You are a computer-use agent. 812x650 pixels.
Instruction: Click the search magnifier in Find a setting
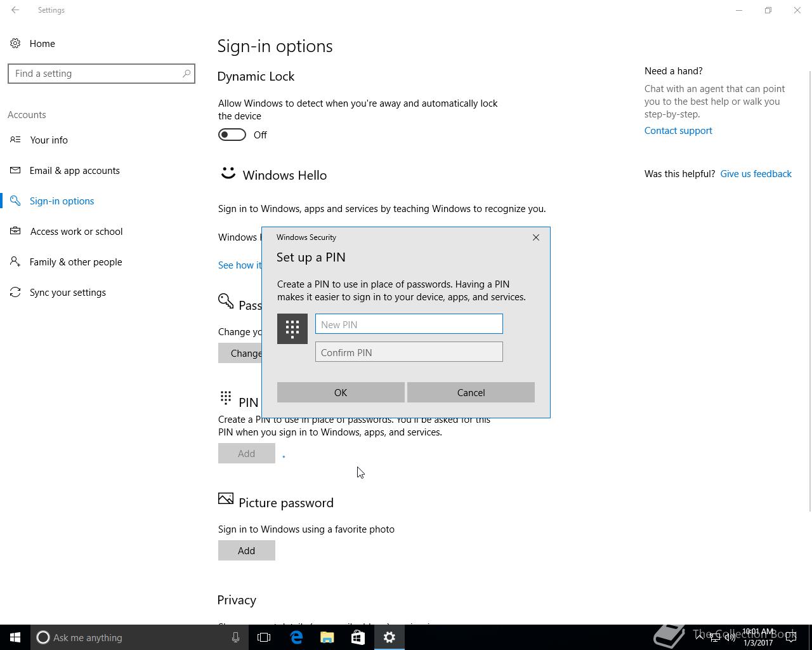point(187,74)
